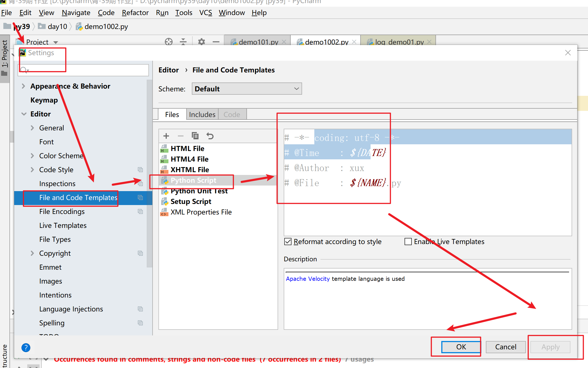Image resolution: width=588 pixels, height=368 pixels.
Task: Switch to the Includes tab
Action: pyautogui.click(x=202, y=114)
